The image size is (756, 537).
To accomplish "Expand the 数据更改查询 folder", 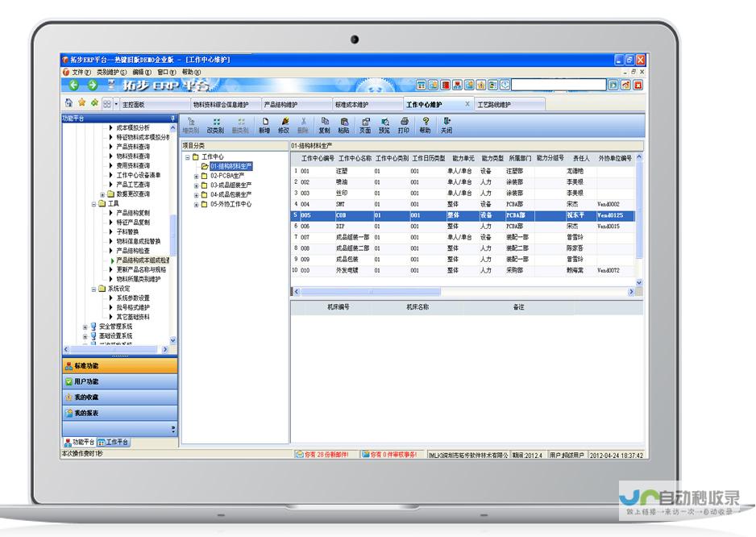I will pyautogui.click(x=102, y=194).
